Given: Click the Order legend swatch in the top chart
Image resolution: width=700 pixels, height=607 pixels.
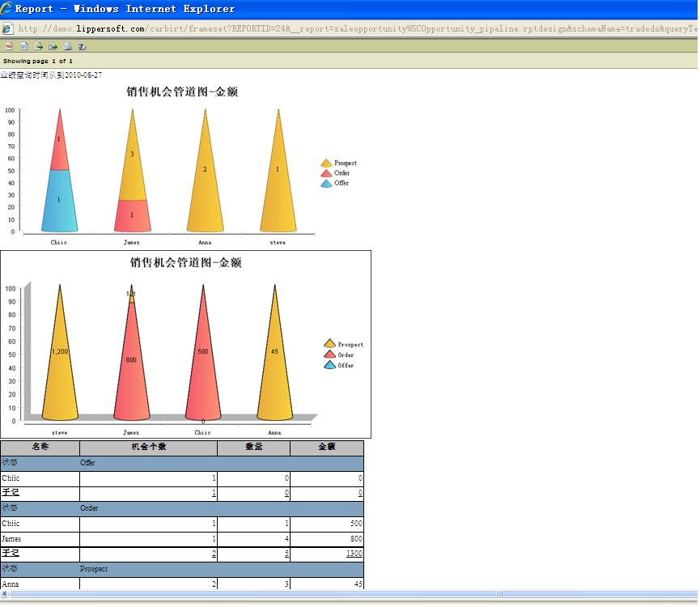Looking at the screenshot, I should [327, 173].
